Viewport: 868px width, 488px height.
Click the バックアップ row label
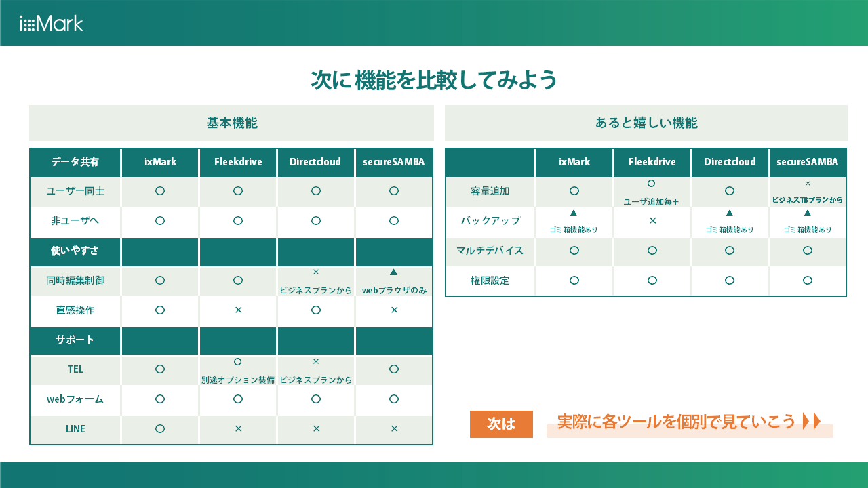[x=490, y=221]
